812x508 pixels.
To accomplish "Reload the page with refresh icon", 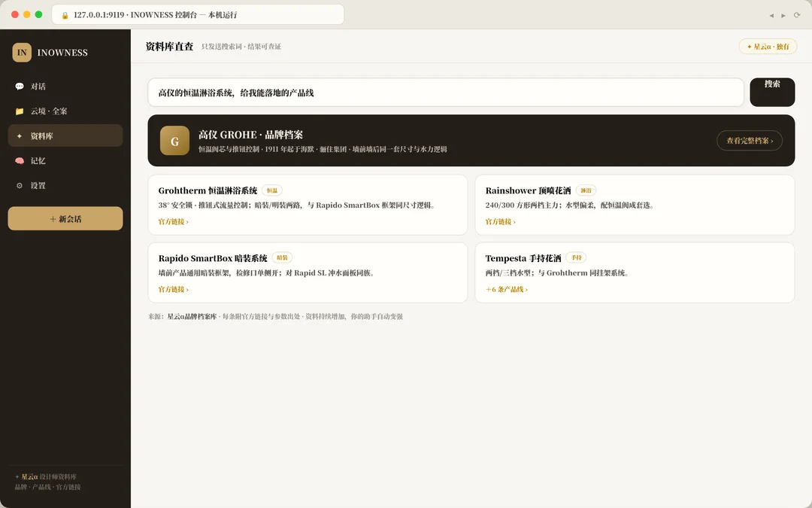I will click(797, 15).
